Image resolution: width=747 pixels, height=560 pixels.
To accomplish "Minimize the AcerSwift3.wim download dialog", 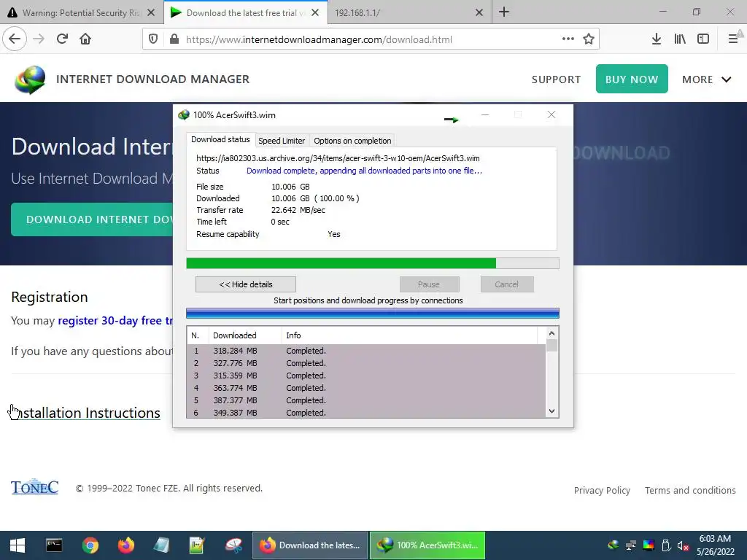I will 485,114.
